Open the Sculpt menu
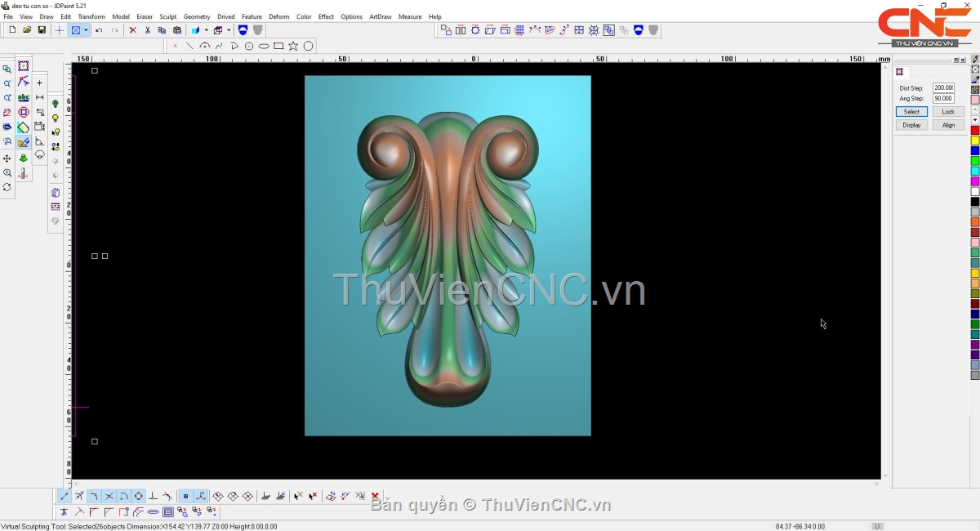 [x=167, y=16]
